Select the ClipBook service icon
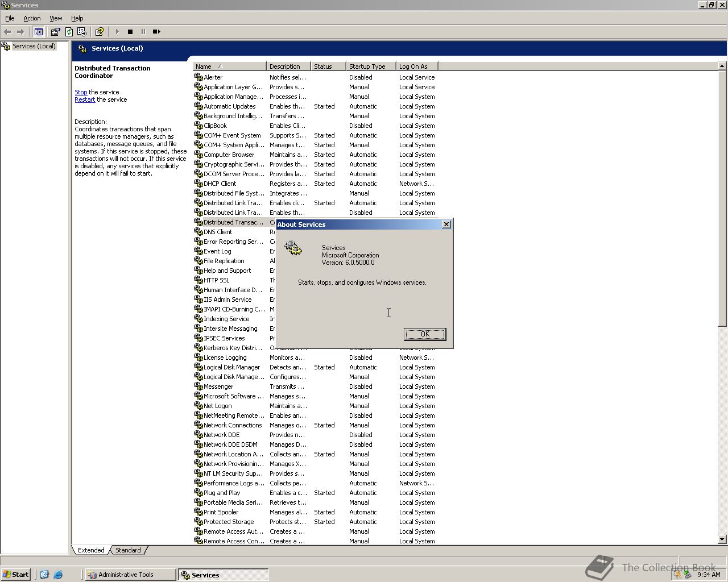Screen dimensions: 728x582 click(198, 125)
